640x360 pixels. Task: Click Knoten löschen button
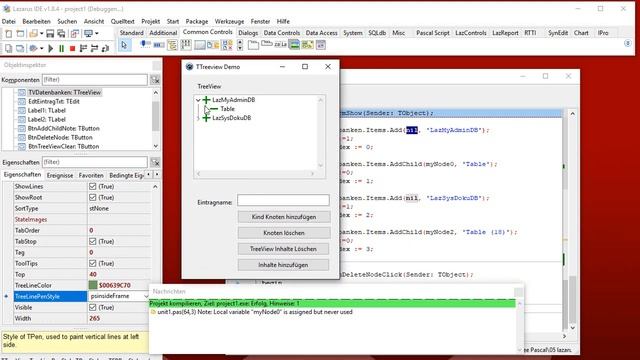pos(284,233)
